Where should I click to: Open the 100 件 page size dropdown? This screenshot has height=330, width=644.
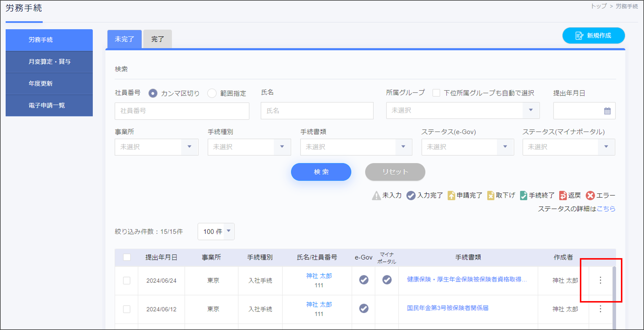[x=216, y=232]
